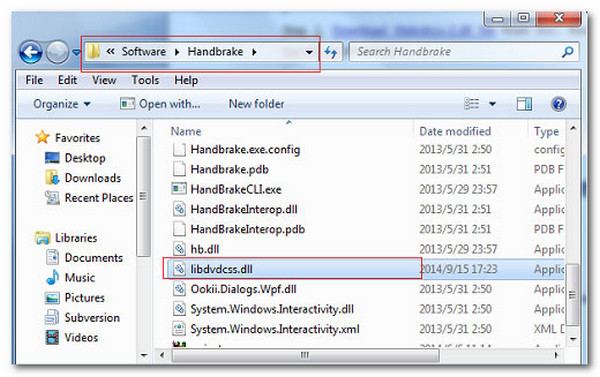
Task: Expand the arrow after the Software breadcrumb
Action: pos(177,52)
